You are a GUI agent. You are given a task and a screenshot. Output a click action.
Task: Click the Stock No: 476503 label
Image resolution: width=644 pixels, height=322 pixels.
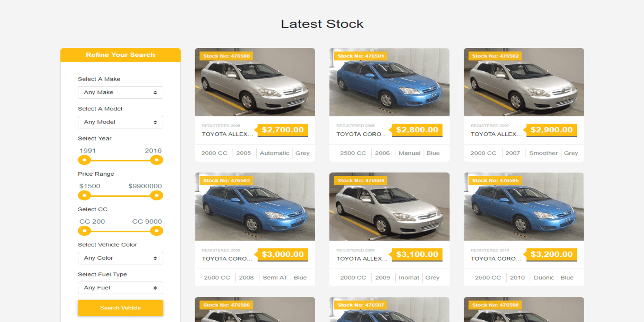click(x=226, y=181)
